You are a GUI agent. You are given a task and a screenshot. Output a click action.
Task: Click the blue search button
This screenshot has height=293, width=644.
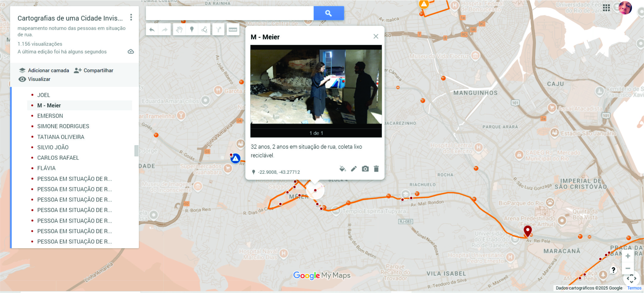pyautogui.click(x=328, y=13)
